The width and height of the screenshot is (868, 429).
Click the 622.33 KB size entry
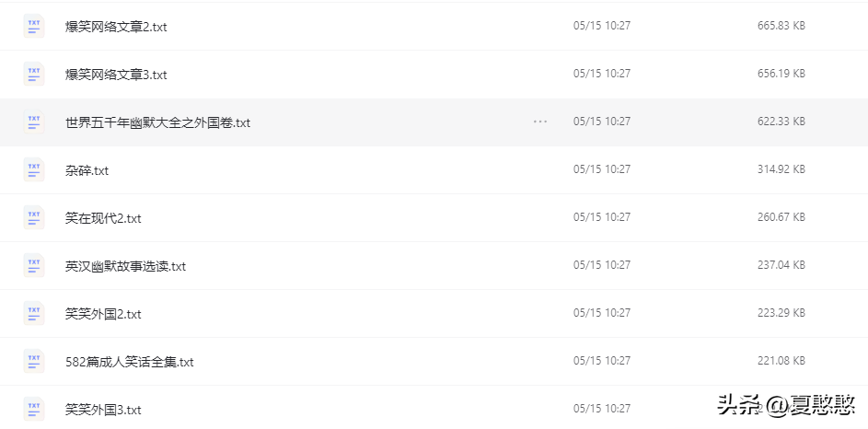[781, 122]
